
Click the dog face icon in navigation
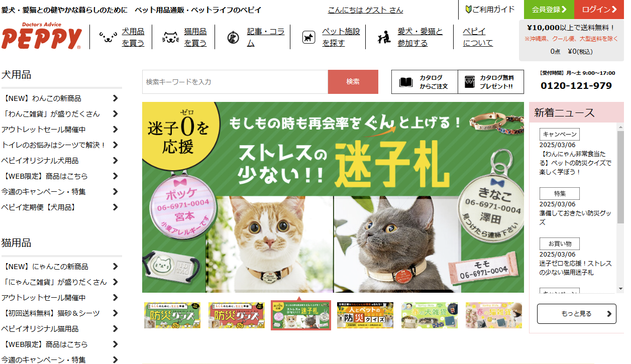[108, 37]
